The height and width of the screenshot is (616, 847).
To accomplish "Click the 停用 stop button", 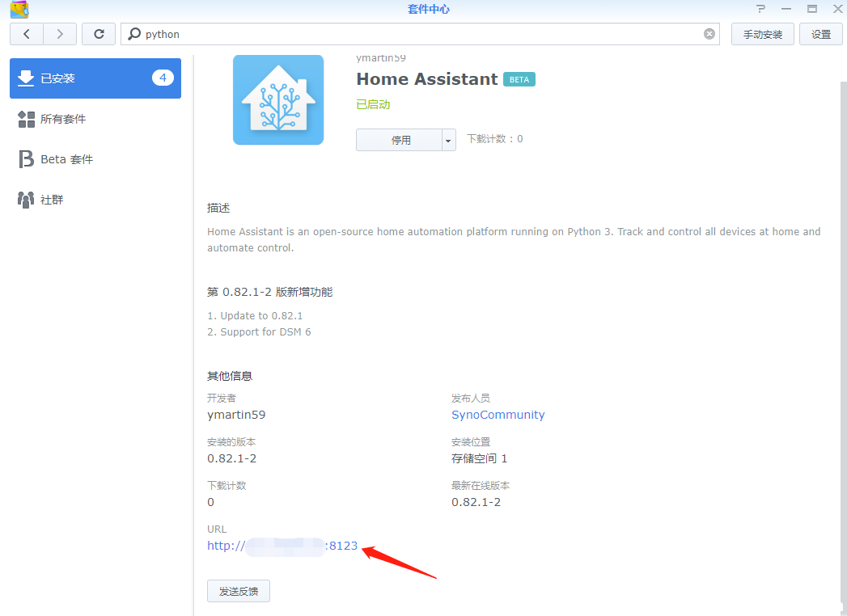I will pyautogui.click(x=400, y=140).
